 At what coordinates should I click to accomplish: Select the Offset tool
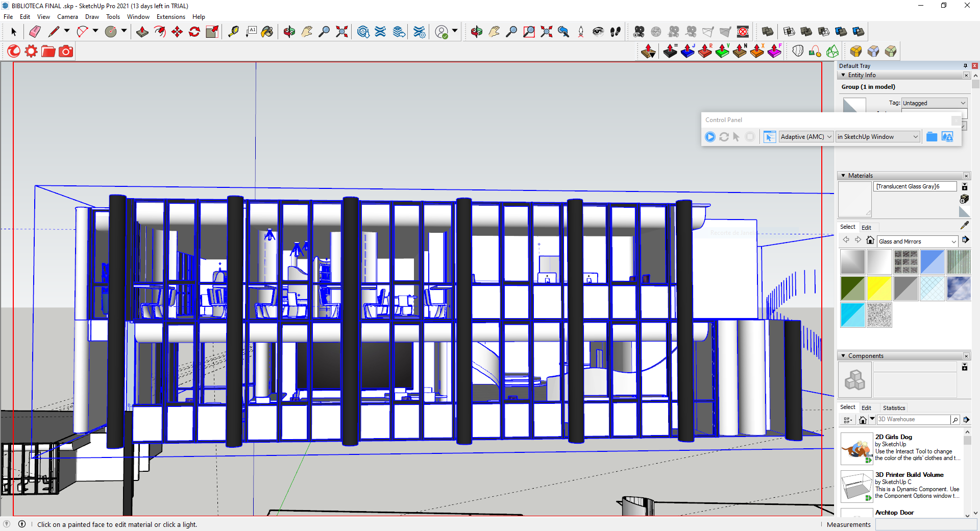point(160,32)
